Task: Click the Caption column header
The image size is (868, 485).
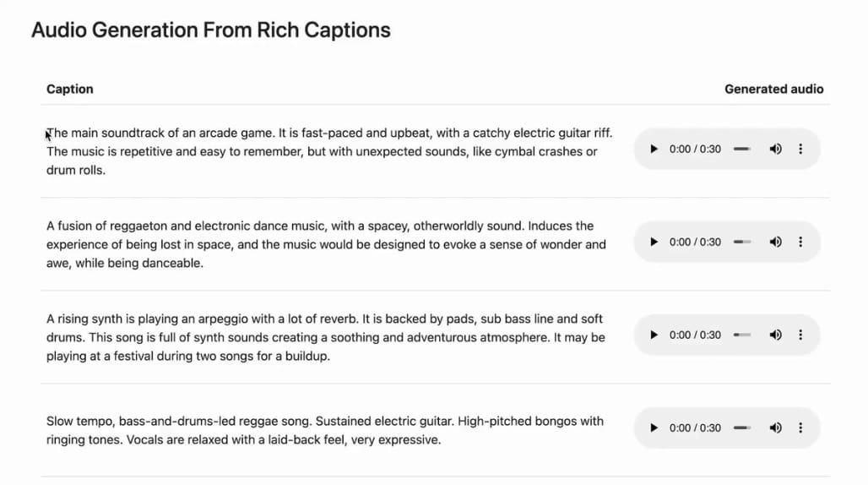Action: point(70,89)
